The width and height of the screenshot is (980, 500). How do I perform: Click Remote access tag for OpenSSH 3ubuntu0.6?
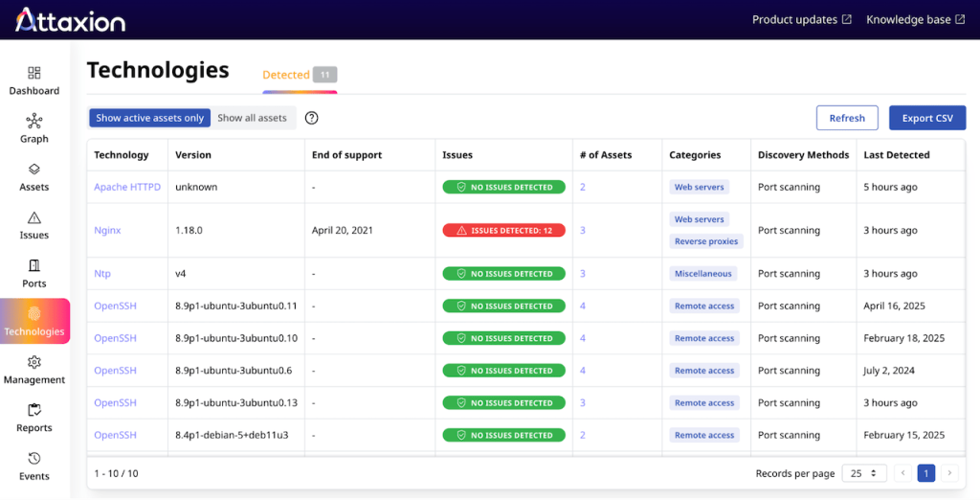pyautogui.click(x=704, y=371)
